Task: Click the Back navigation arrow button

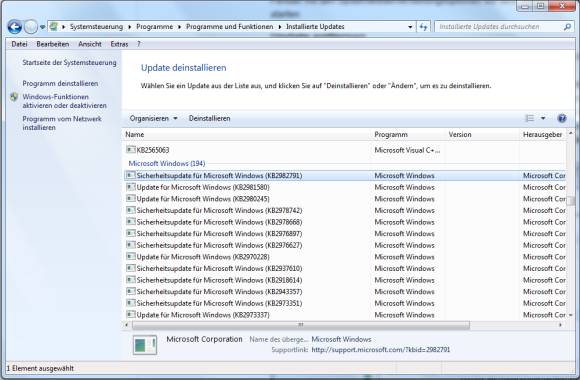Action: pos(14,27)
